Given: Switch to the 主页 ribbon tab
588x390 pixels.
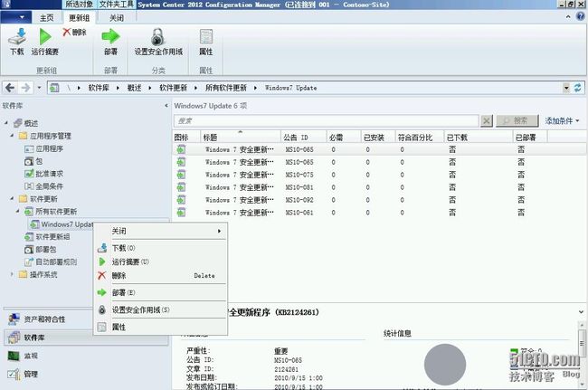Looking at the screenshot, I should [47, 17].
